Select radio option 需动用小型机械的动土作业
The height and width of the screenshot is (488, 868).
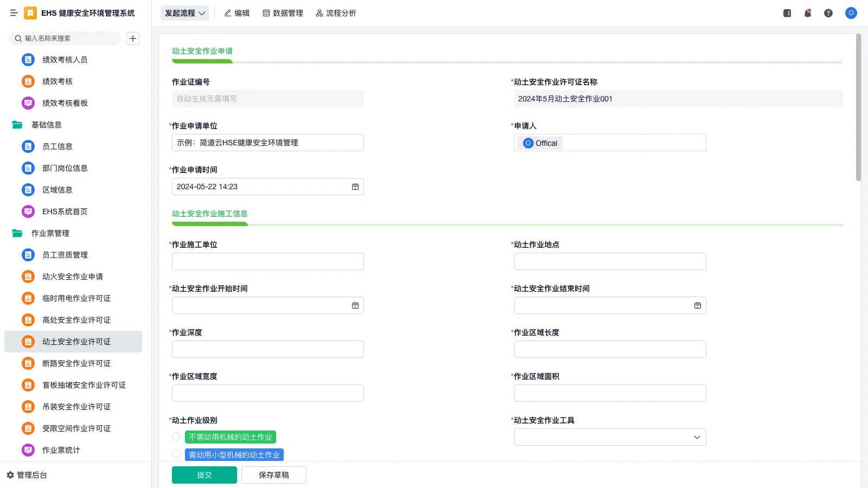[176, 454]
